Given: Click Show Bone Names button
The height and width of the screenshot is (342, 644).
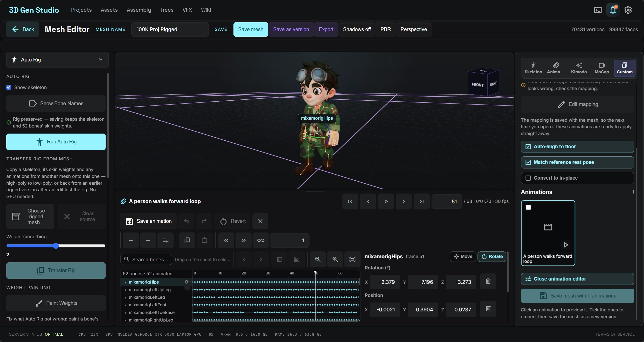Looking at the screenshot, I should tap(56, 104).
